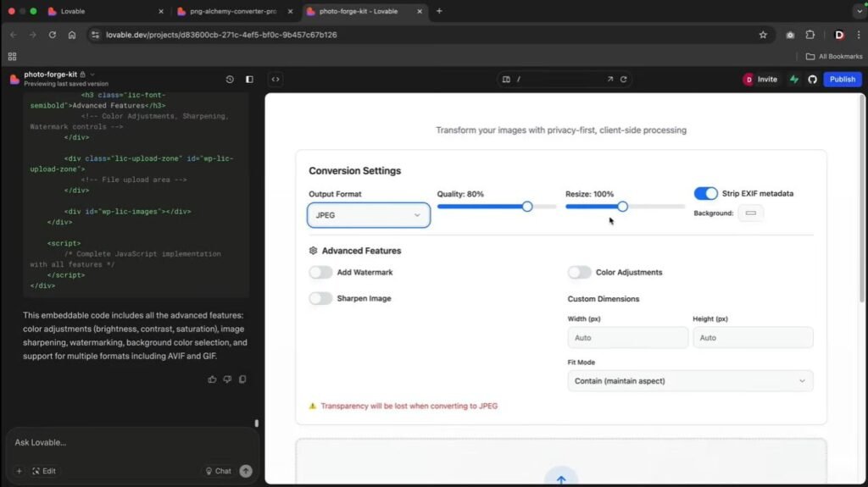Click the site information icon in the address bar
The width and height of the screenshot is (868, 487).
(95, 35)
